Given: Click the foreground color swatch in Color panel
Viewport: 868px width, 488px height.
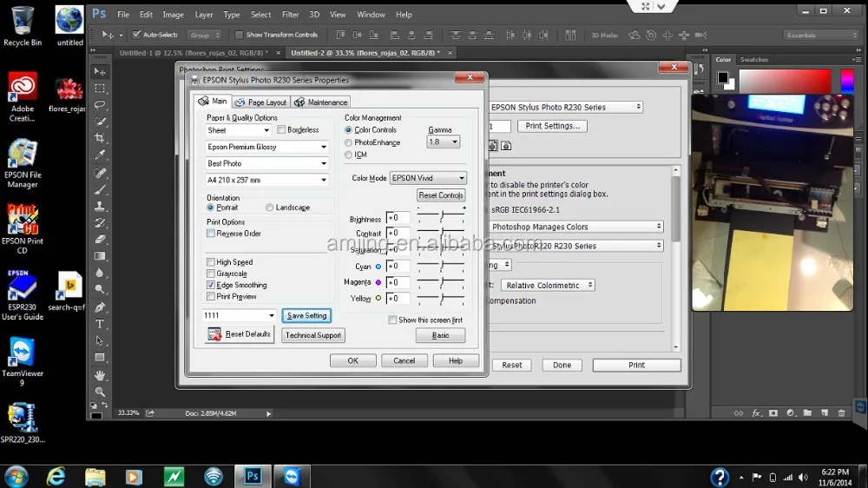Looking at the screenshot, I should click(x=722, y=77).
